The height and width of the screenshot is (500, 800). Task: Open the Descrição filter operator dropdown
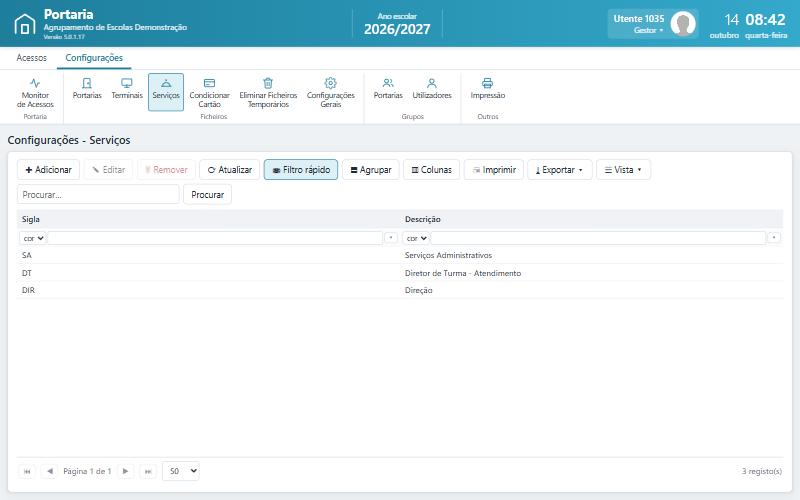(416, 238)
